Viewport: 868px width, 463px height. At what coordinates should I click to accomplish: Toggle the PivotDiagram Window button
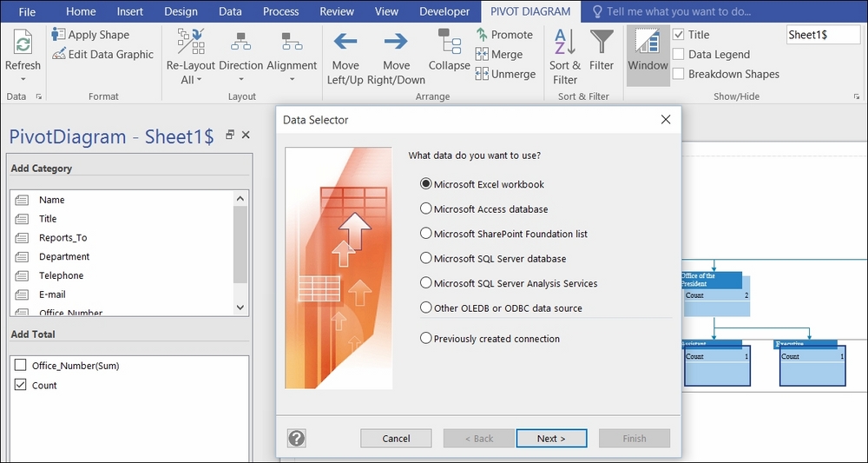(x=648, y=56)
